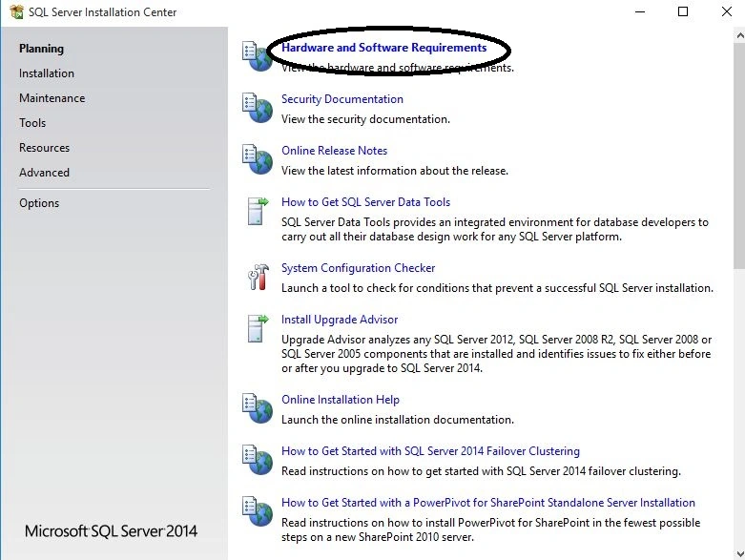This screenshot has height=560, width=745.
Task: Select the Planning section
Action: [x=41, y=49]
